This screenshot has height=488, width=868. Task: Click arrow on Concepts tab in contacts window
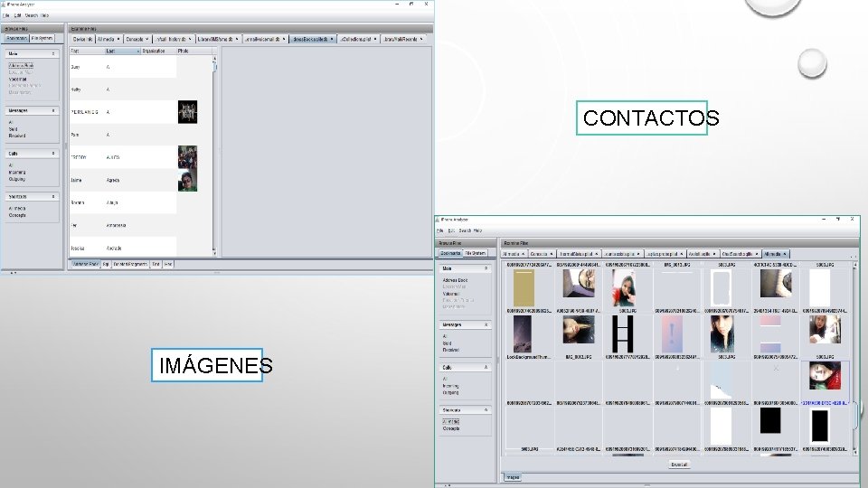click(146, 39)
